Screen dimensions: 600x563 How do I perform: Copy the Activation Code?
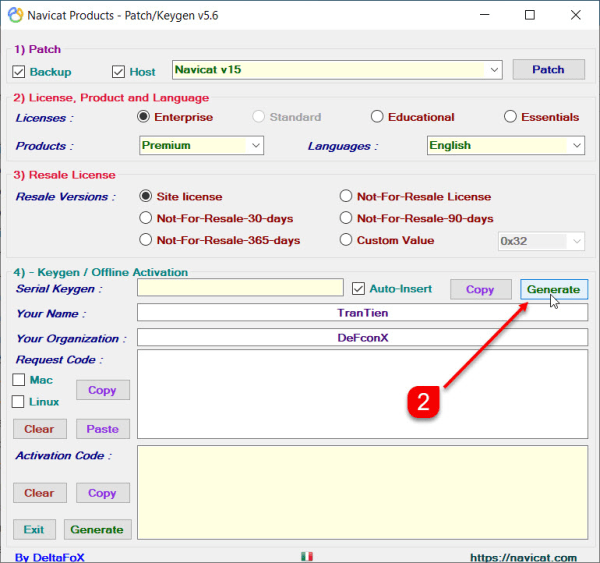click(103, 493)
